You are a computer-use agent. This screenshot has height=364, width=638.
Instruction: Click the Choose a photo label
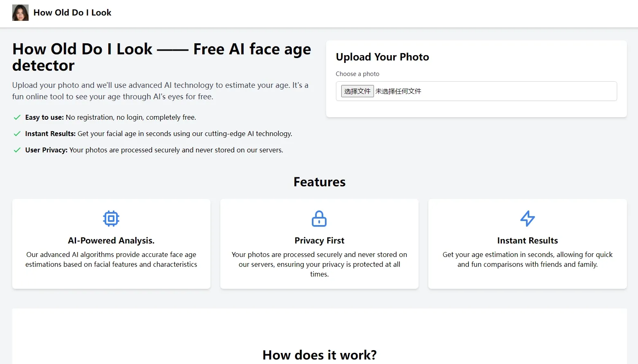click(x=357, y=74)
